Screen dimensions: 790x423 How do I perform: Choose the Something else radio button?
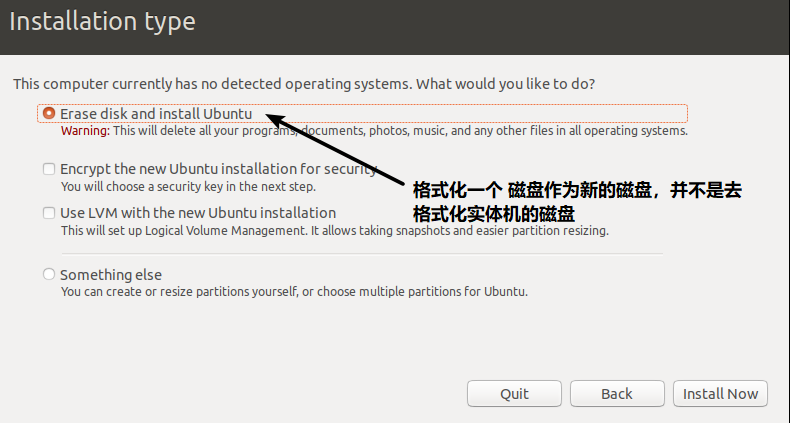[49, 274]
